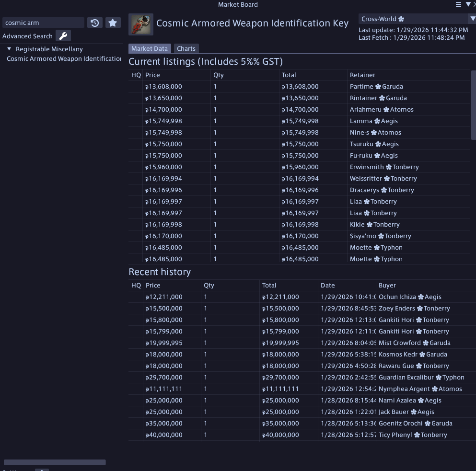Select Nami Azalea Aegis history row
Screen dimensions: 476x471
(302, 401)
